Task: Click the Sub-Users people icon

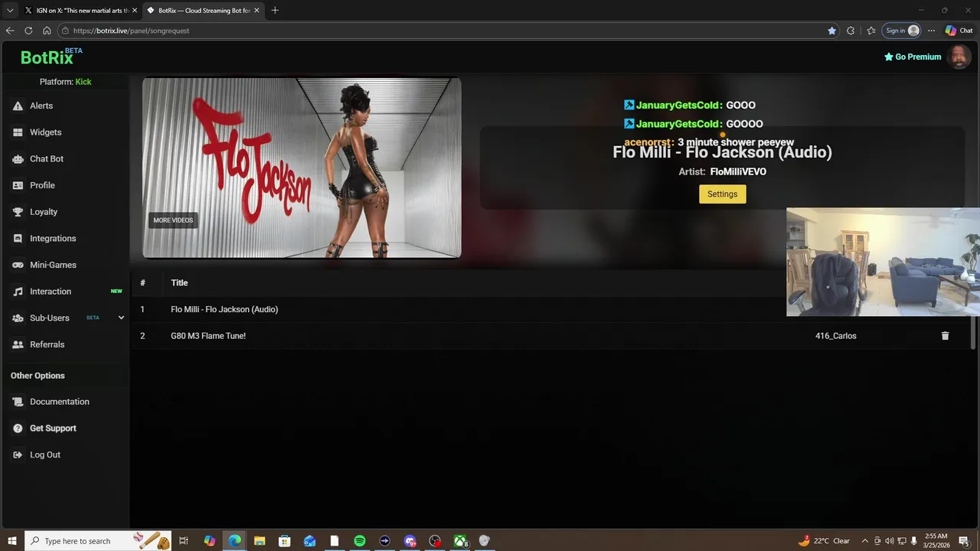Action: point(18,318)
